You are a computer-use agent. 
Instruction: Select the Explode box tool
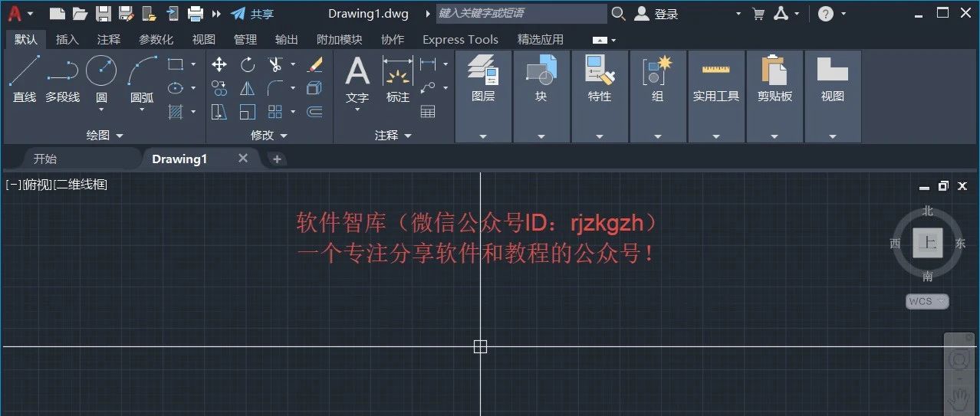pos(314,88)
